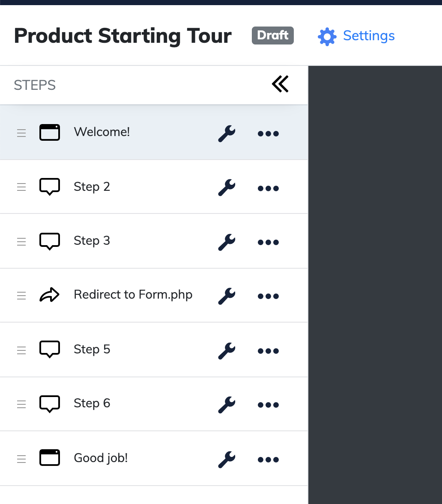
Task: Click the redirect arrow icon for Form.php step
Action: [50, 295]
